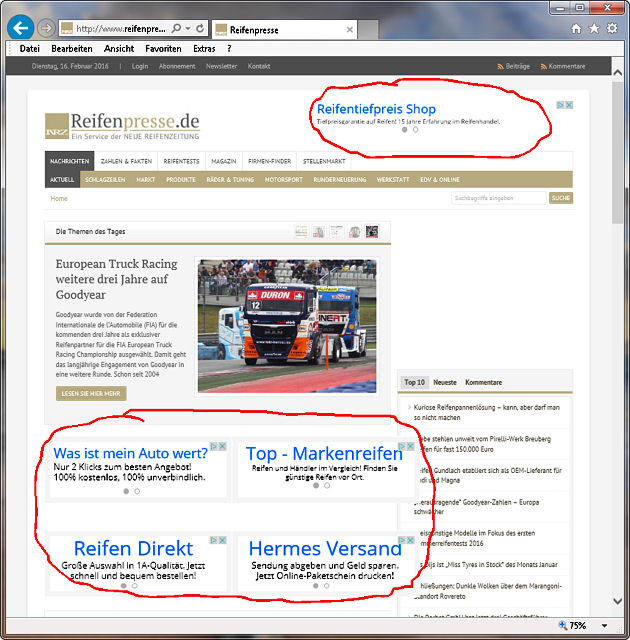
Task: Switch to the Neueste sidebar tab
Action: [445, 382]
